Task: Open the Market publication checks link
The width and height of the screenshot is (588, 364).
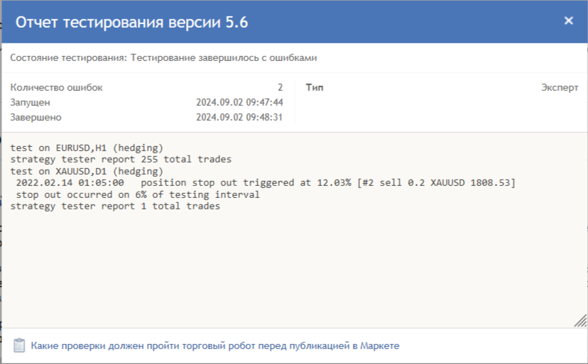Action: pos(215,346)
